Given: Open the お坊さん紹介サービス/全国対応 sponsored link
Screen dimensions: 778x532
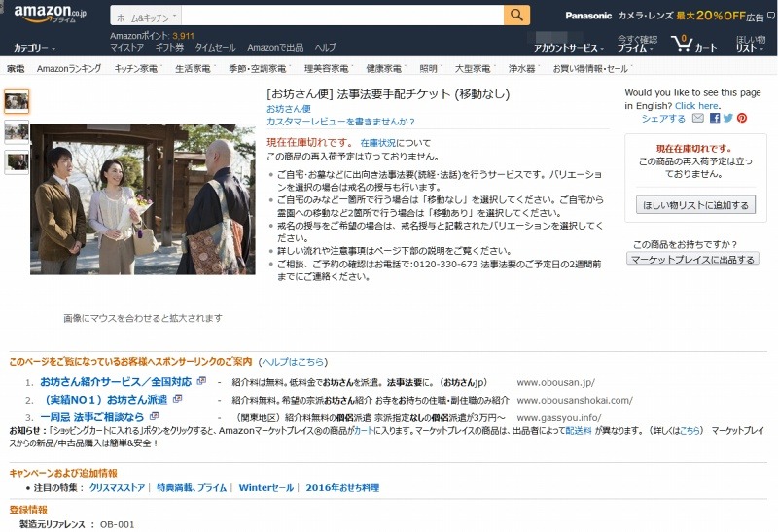Looking at the screenshot, I should click(x=116, y=381).
